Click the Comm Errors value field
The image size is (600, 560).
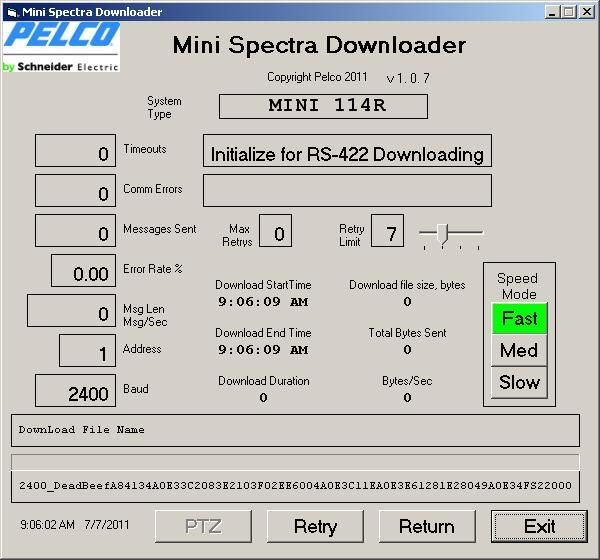coord(75,191)
